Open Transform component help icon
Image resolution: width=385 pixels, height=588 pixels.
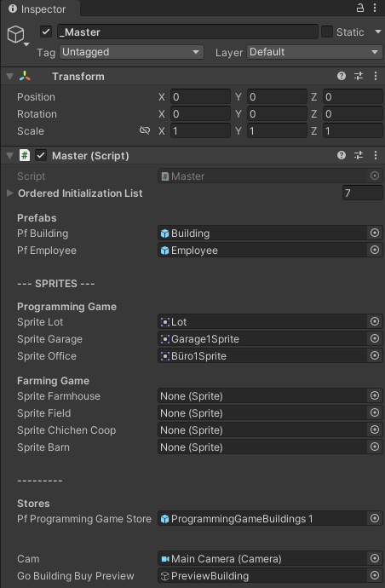click(342, 76)
